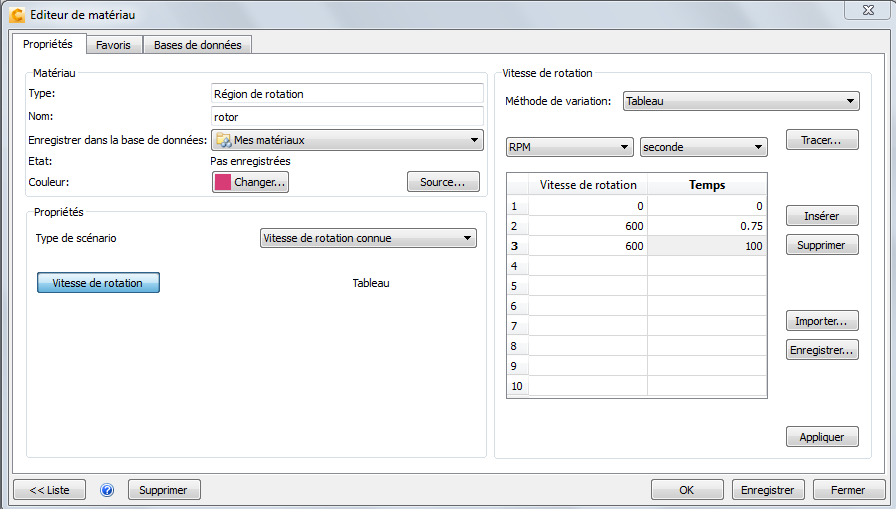Click Supprimer beside the speed table
Screen dimensions: 896x509
point(822,245)
